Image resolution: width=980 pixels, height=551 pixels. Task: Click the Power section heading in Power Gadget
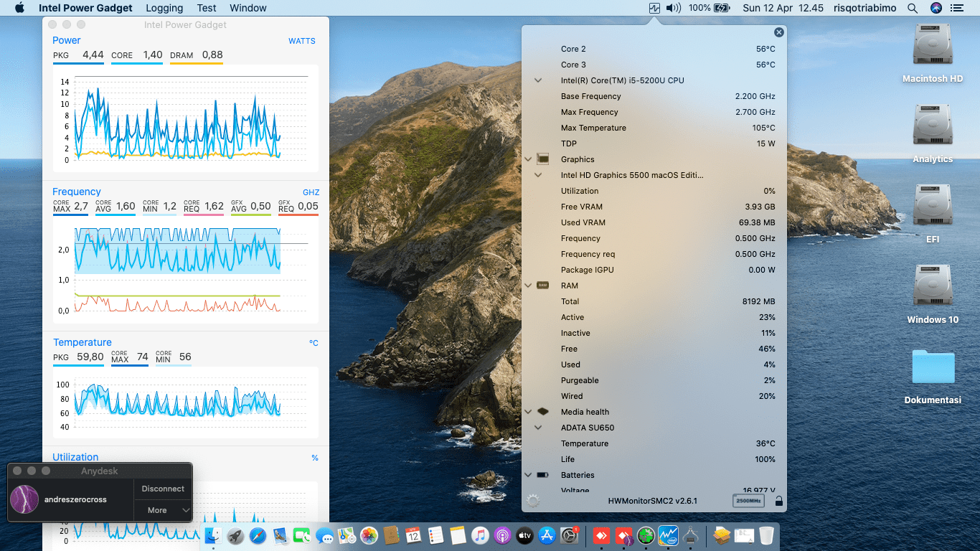click(67, 40)
